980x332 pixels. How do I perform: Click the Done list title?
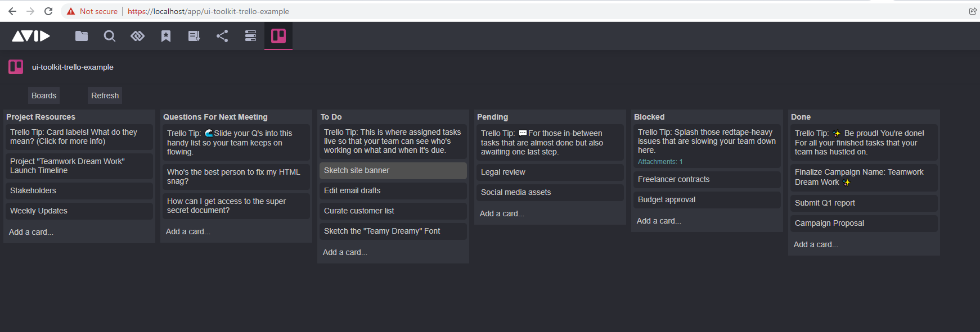click(801, 117)
